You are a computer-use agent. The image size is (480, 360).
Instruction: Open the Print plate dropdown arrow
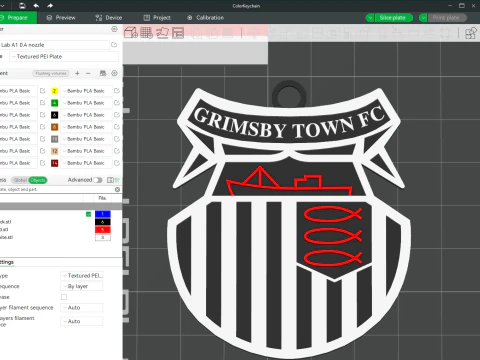pyautogui.click(x=423, y=18)
